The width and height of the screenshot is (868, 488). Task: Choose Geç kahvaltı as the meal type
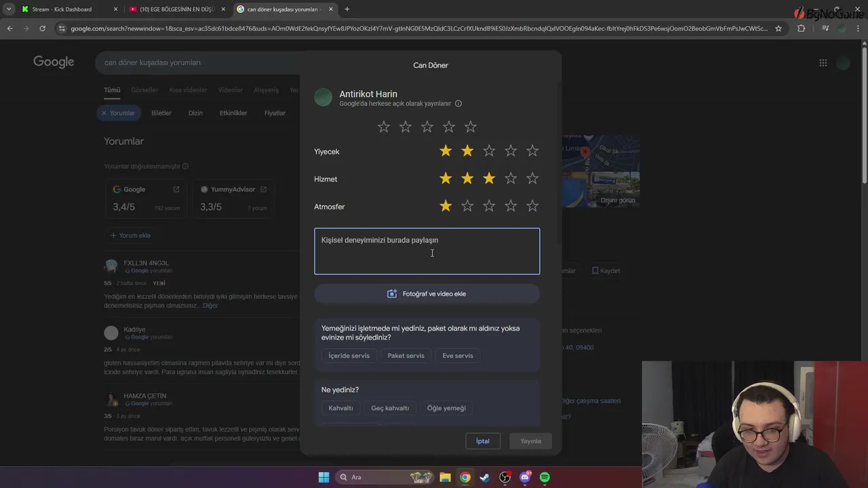pos(390,408)
